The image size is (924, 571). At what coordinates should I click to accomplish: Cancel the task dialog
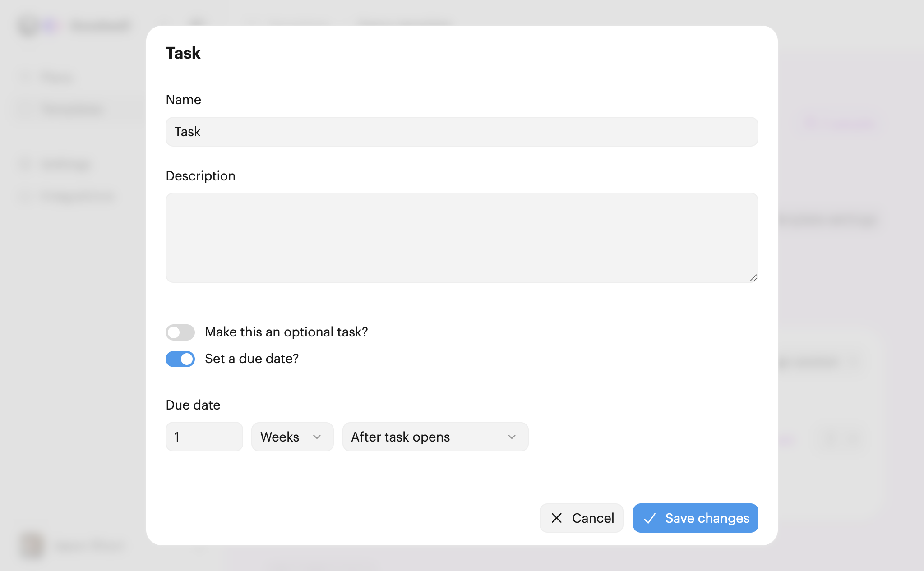pyautogui.click(x=581, y=518)
